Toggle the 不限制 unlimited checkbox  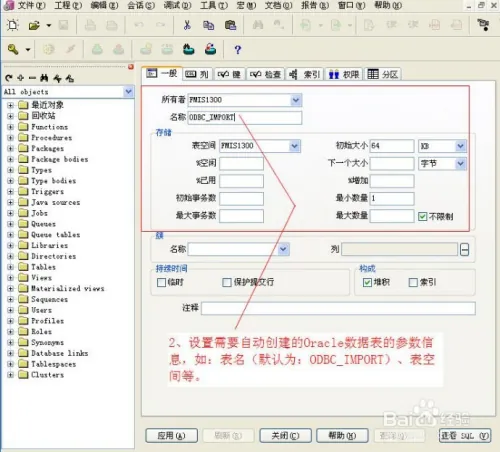click(x=422, y=217)
